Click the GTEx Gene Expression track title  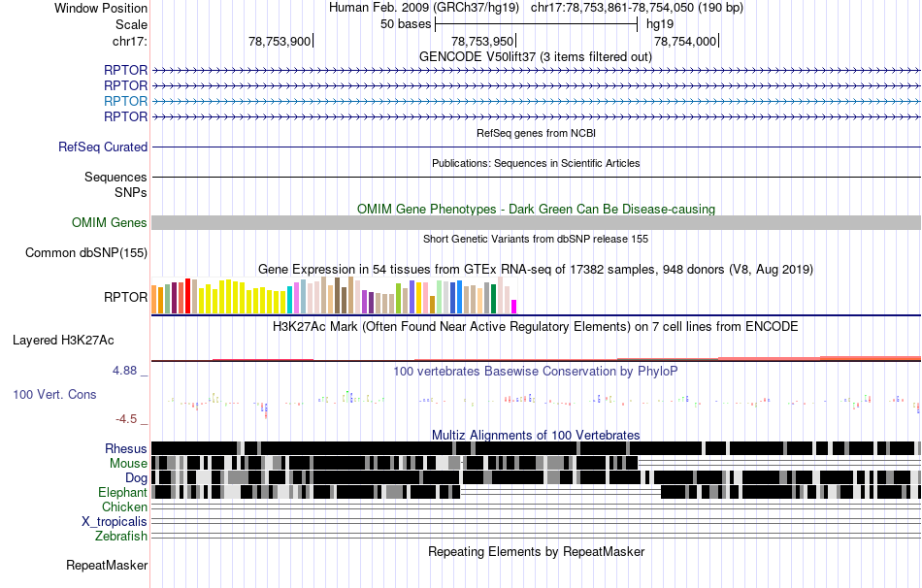(x=536, y=270)
